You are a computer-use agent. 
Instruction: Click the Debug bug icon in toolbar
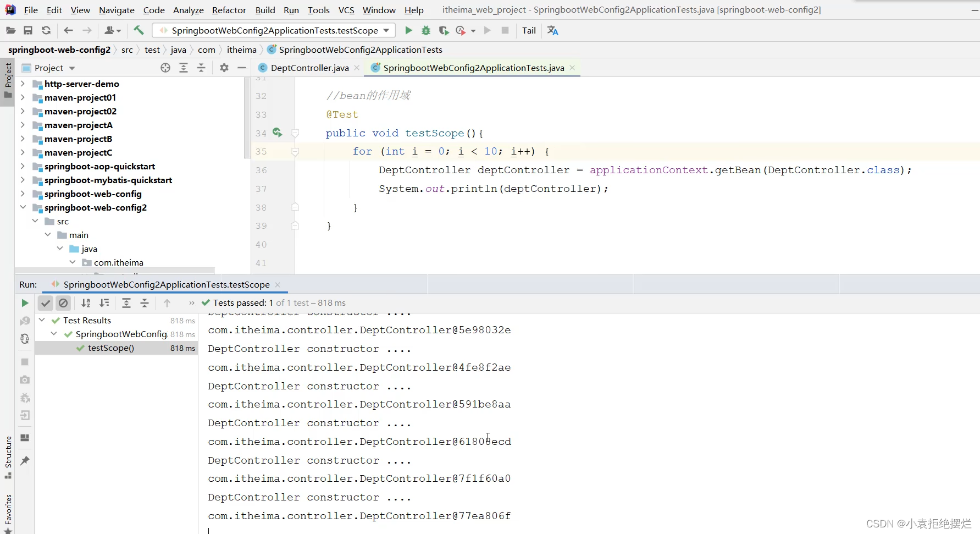click(x=426, y=31)
